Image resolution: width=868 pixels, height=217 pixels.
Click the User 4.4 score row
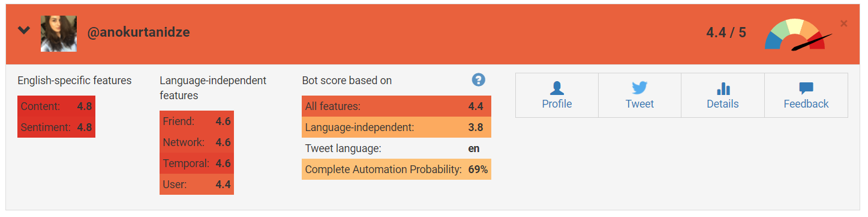(197, 185)
